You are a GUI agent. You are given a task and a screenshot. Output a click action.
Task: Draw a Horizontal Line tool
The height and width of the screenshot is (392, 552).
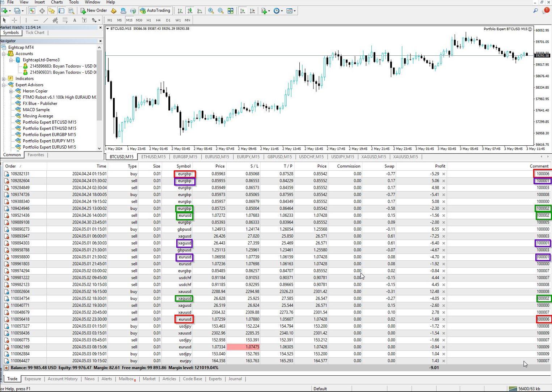coord(36,20)
